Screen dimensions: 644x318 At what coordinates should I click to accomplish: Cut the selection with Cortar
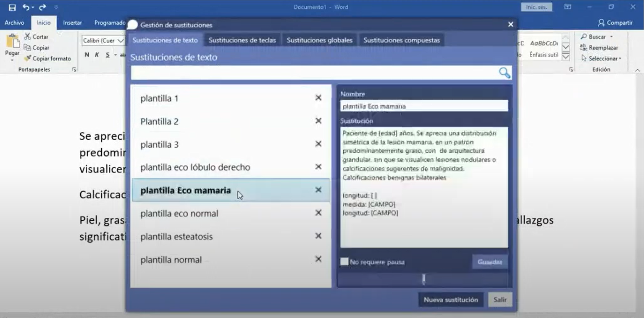pos(36,36)
